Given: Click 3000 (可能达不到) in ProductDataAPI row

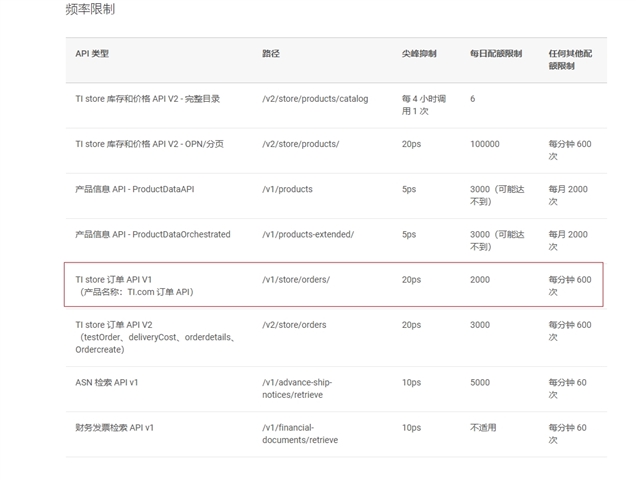Looking at the screenshot, I should tap(497, 195).
